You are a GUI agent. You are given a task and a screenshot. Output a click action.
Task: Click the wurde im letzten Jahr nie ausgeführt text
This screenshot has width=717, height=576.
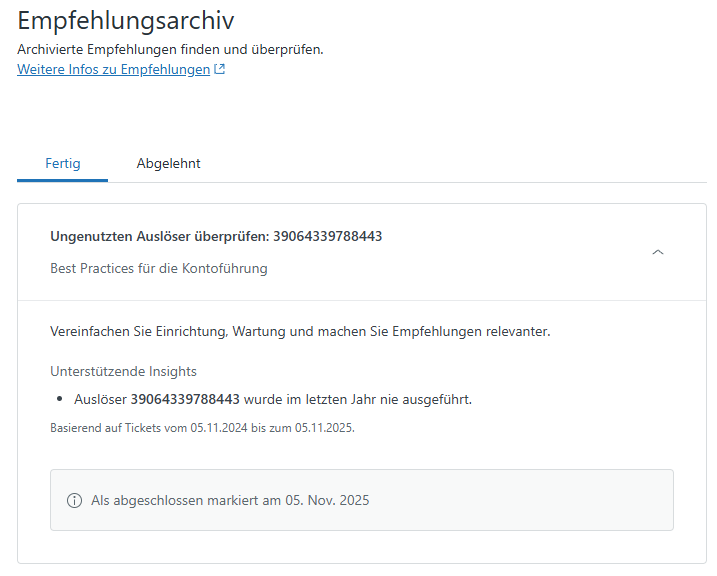pos(358,400)
